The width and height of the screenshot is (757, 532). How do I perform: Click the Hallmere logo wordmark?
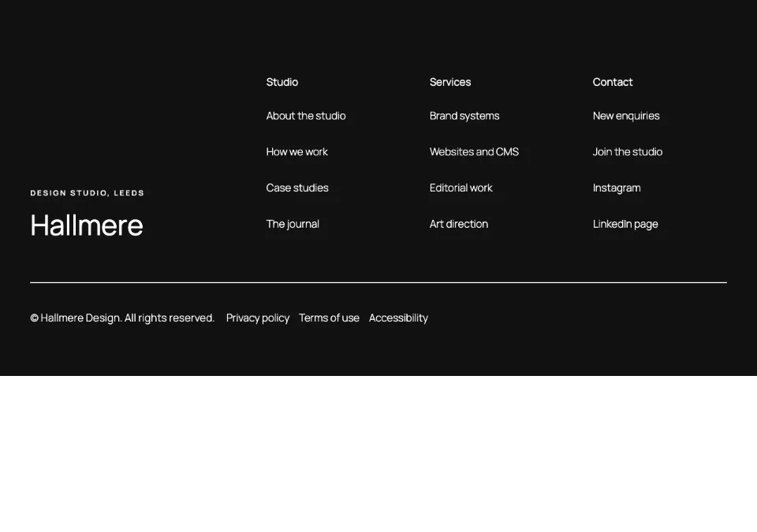point(87,225)
